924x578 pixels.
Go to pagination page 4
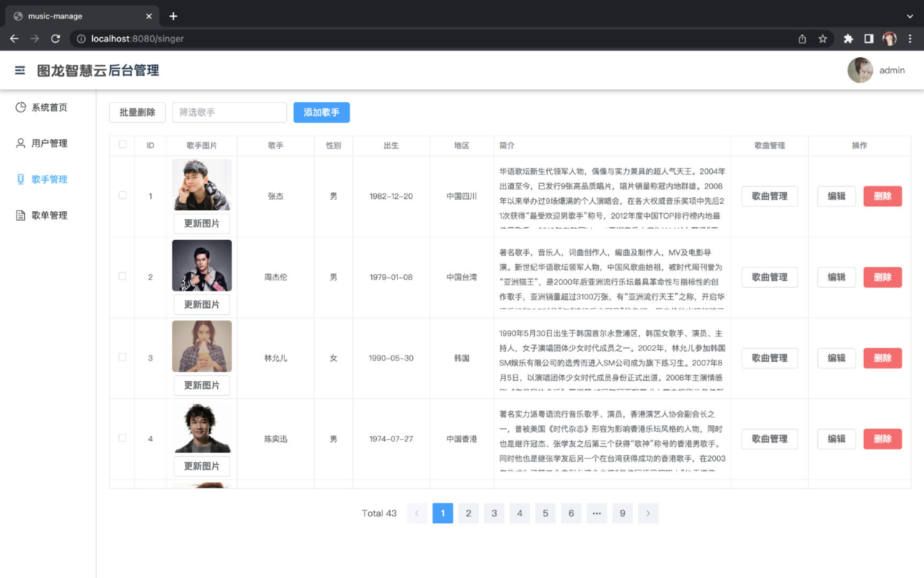pos(520,513)
